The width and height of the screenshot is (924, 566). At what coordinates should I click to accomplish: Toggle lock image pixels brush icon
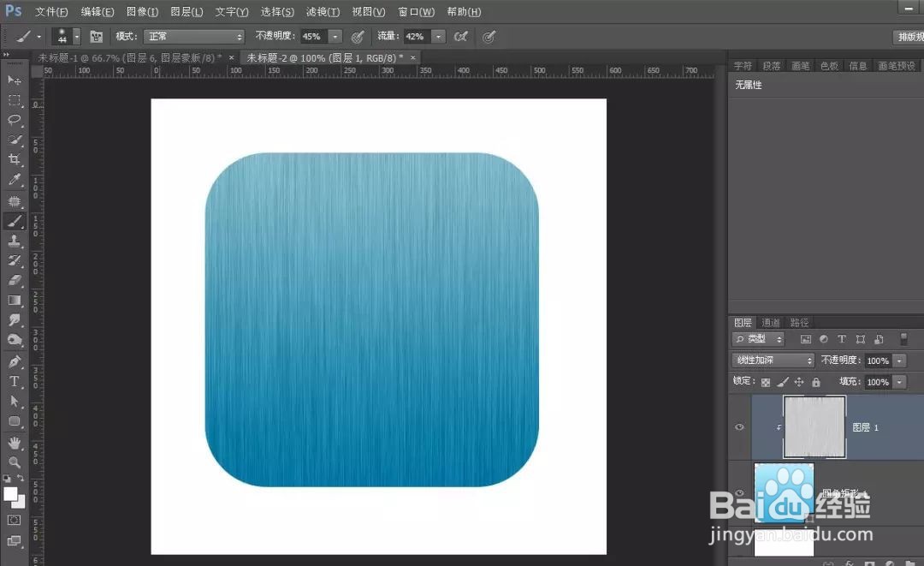coord(783,382)
